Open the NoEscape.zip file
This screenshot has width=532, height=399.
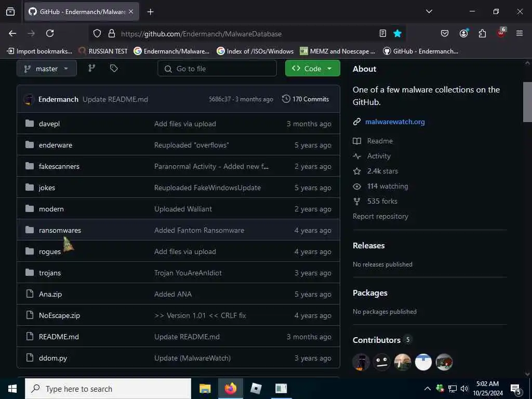pos(59,315)
